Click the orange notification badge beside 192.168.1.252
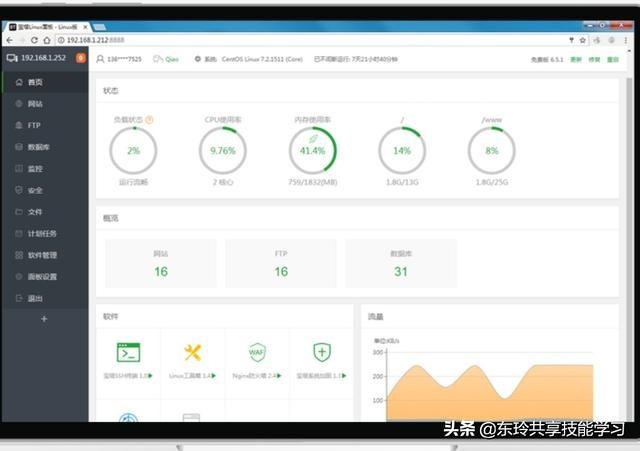Screen dimensions: 640x451 (80, 58)
